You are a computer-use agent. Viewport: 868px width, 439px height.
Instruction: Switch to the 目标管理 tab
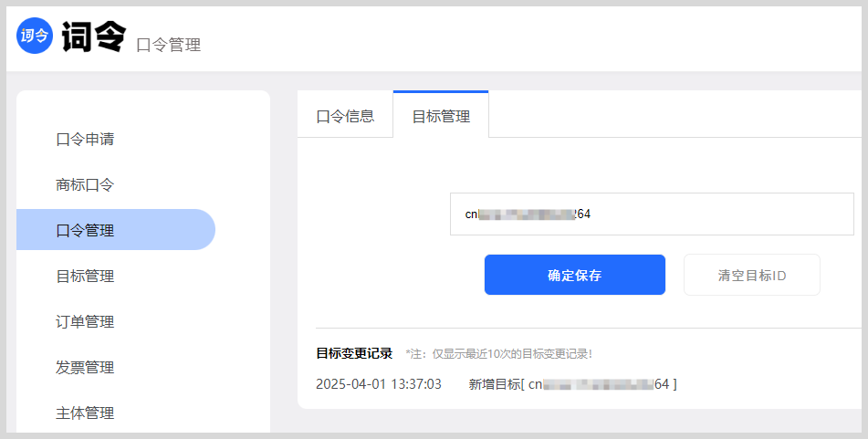[441, 115]
